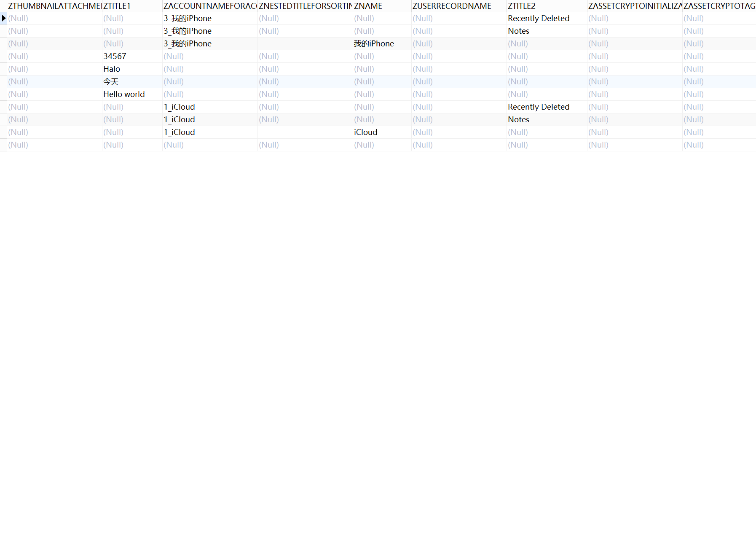Click the iCloud cell in ZNAME column

[365, 132]
